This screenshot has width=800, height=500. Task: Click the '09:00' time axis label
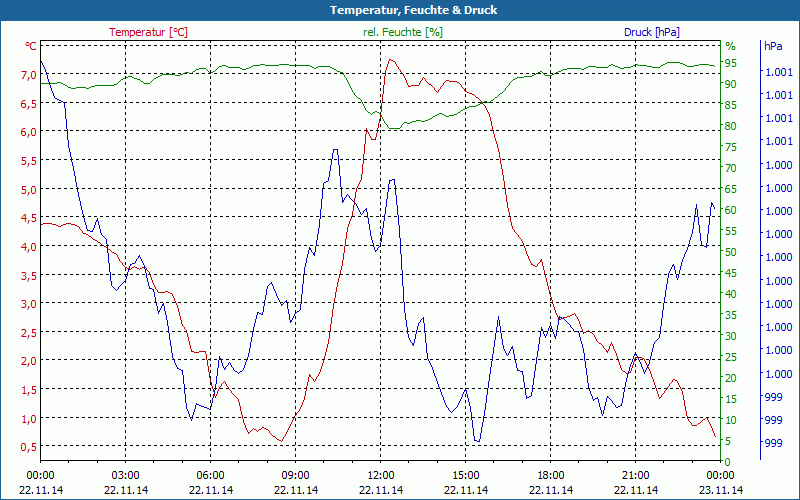coord(295,476)
